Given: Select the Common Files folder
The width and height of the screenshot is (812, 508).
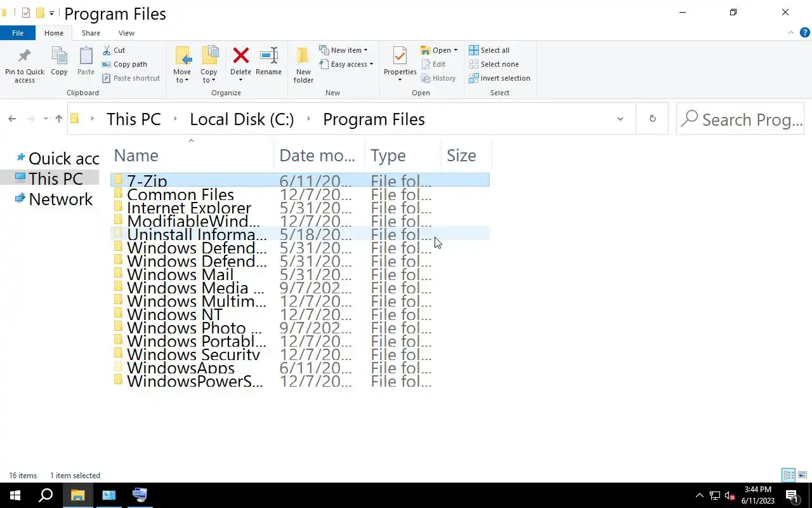Looking at the screenshot, I should tap(300, 194).
